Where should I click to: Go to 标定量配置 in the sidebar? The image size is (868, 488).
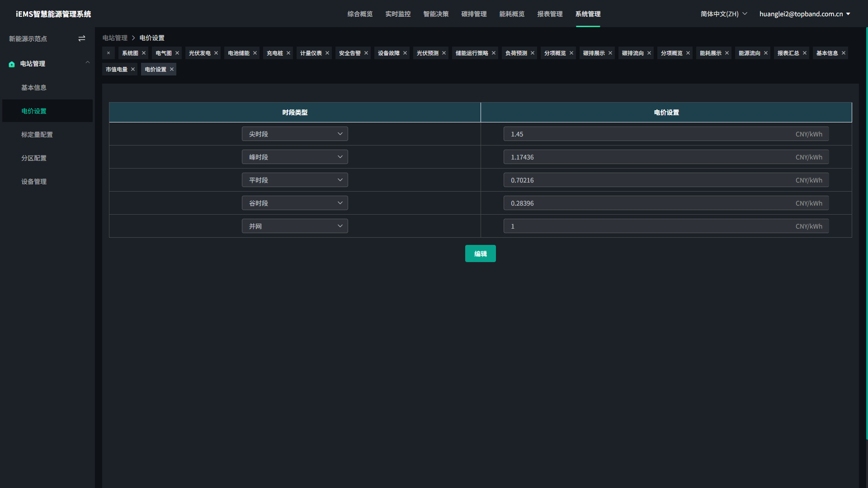(37, 135)
